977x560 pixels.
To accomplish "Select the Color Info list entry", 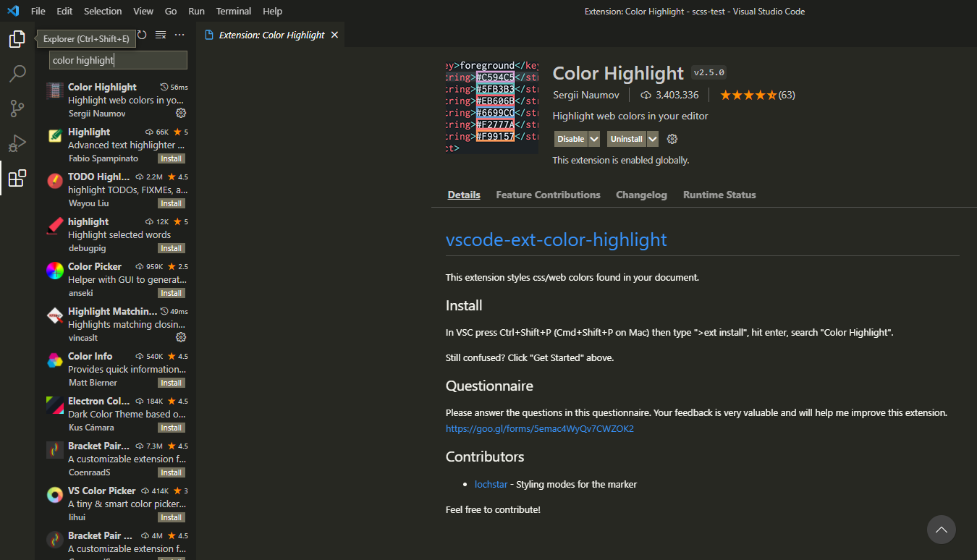I will coord(116,369).
